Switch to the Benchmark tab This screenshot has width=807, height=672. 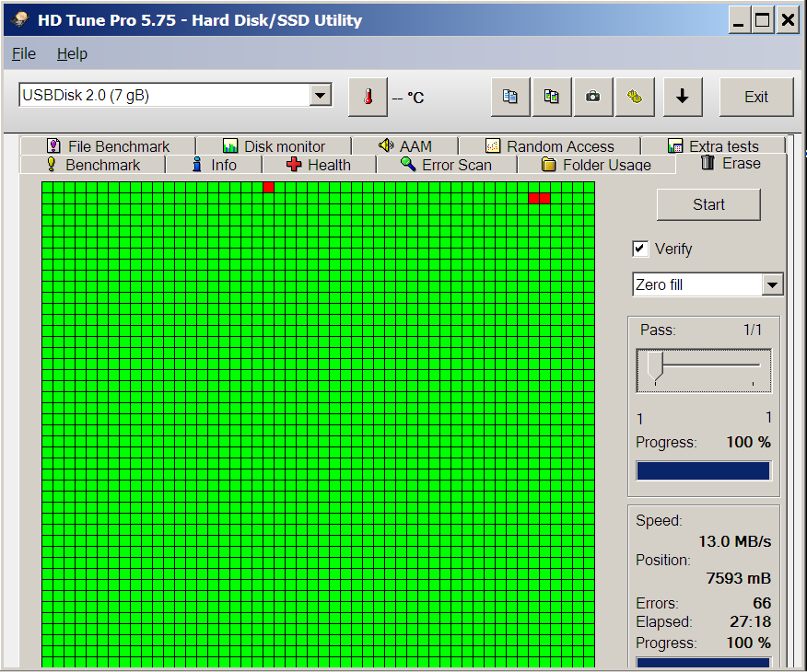pos(93,165)
